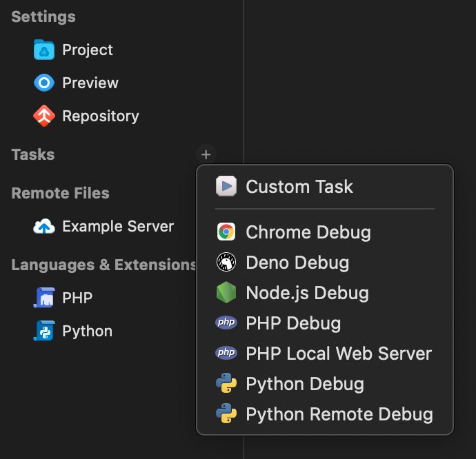This screenshot has width=476, height=459.
Task: Click the Deno logo icon in menu
Action: pyautogui.click(x=226, y=263)
